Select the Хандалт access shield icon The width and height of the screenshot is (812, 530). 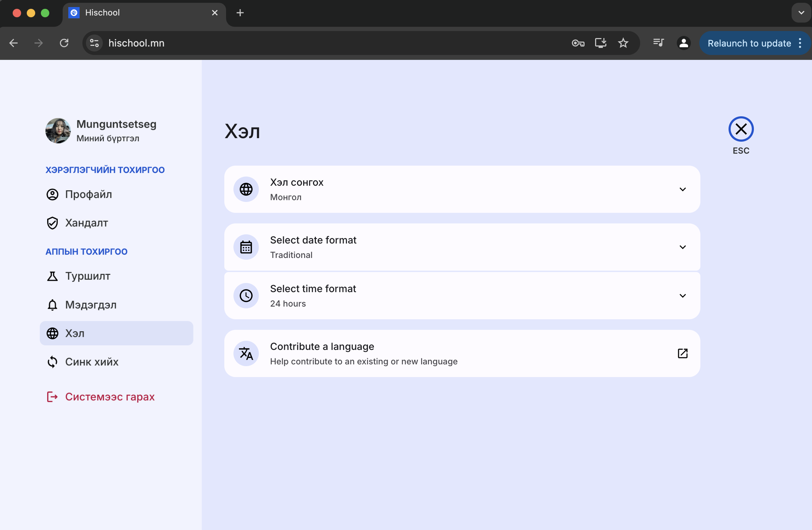click(x=52, y=223)
